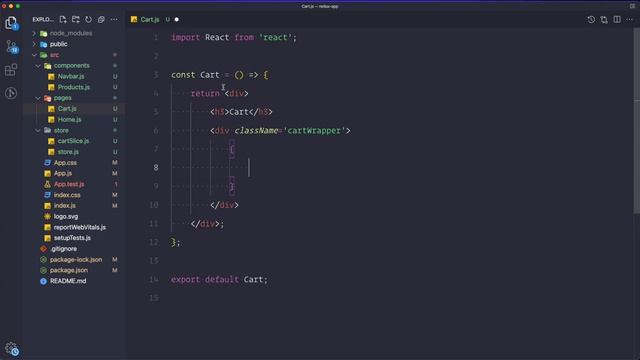Open App.test.js file
Image resolution: width=640 pixels, height=360 pixels.
tap(69, 184)
